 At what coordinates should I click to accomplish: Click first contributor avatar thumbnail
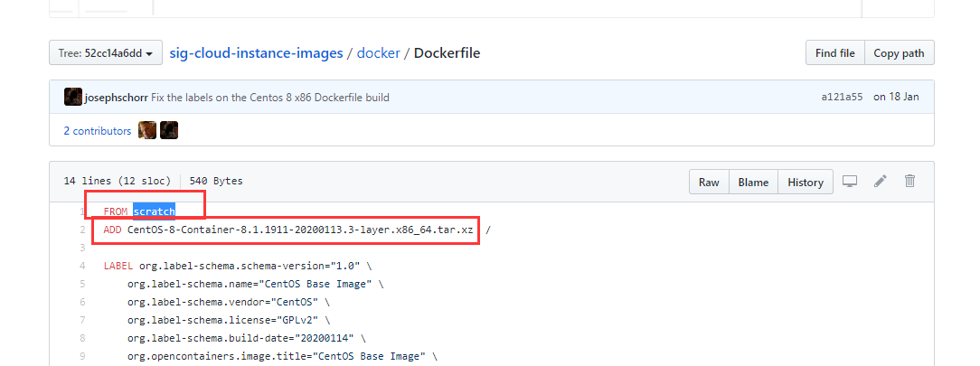click(x=147, y=130)
